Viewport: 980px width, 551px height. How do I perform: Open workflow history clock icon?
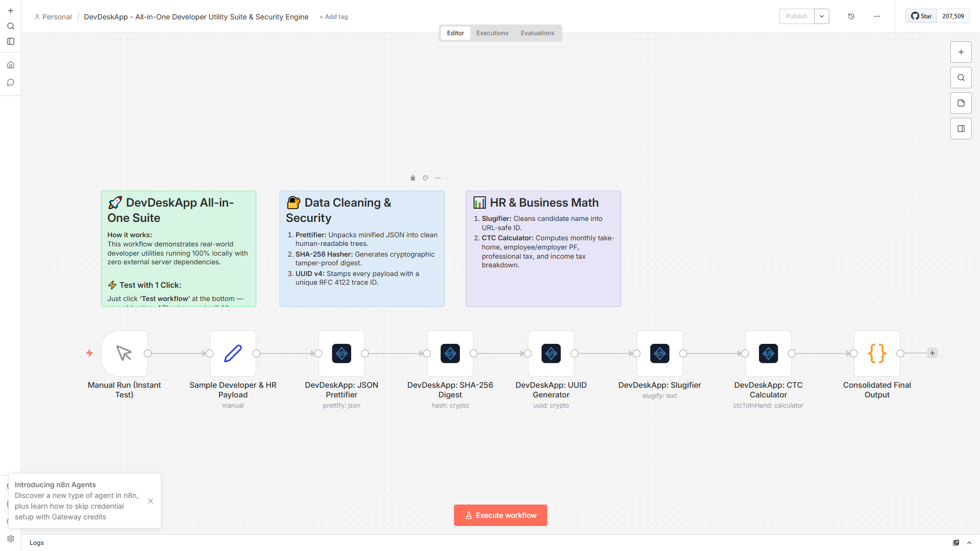tap(851, 16)
